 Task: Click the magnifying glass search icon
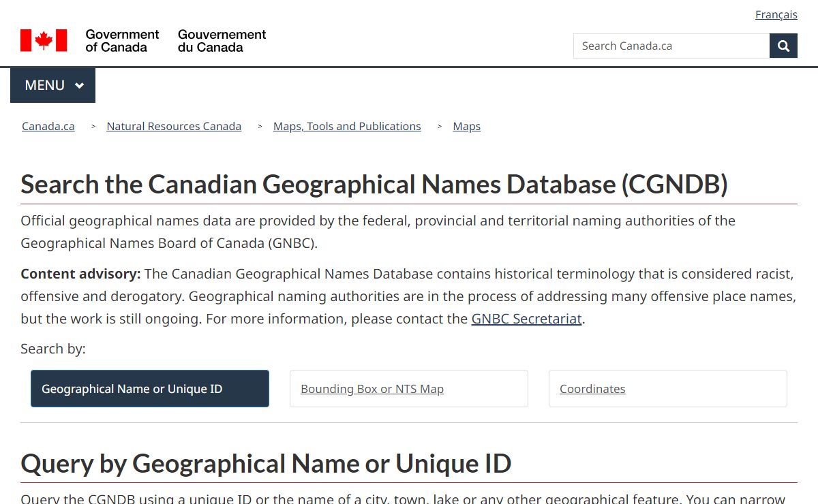coord(783,46)
